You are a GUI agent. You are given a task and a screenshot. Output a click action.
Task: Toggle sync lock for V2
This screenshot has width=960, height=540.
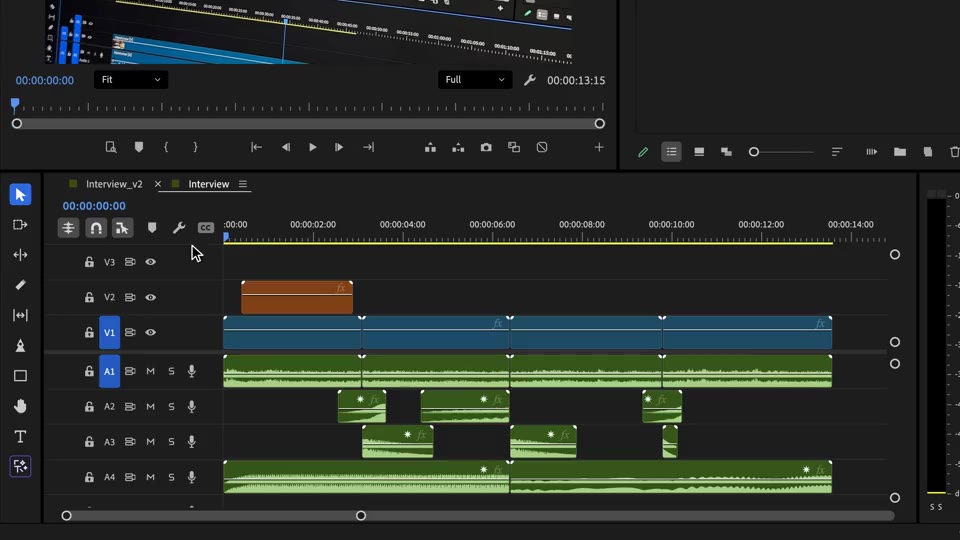130,298
